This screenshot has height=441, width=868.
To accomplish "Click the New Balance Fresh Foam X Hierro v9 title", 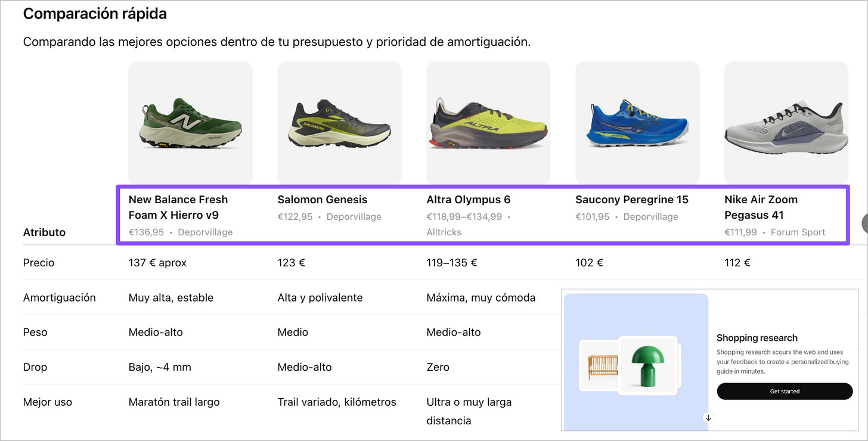I will [178, 207].
